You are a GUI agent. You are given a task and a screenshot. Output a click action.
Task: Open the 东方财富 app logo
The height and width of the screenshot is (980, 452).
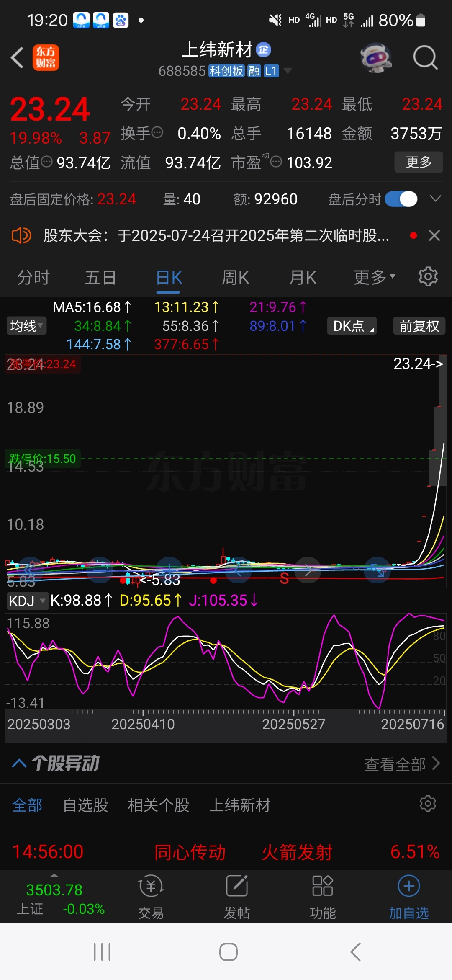(46, 58)
